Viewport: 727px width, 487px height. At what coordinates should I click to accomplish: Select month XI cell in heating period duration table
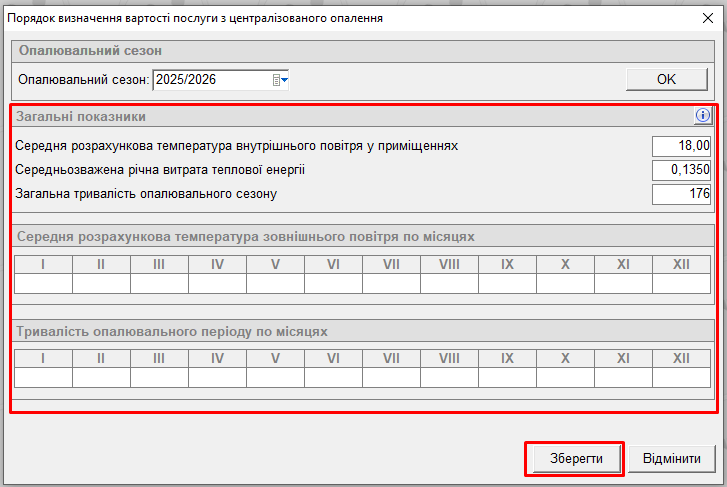tap(623, 378)
